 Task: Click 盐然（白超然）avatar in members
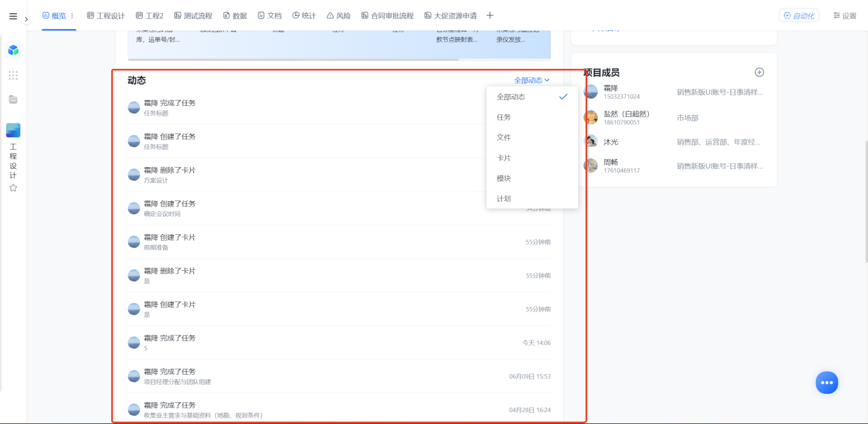pos(591,118)
